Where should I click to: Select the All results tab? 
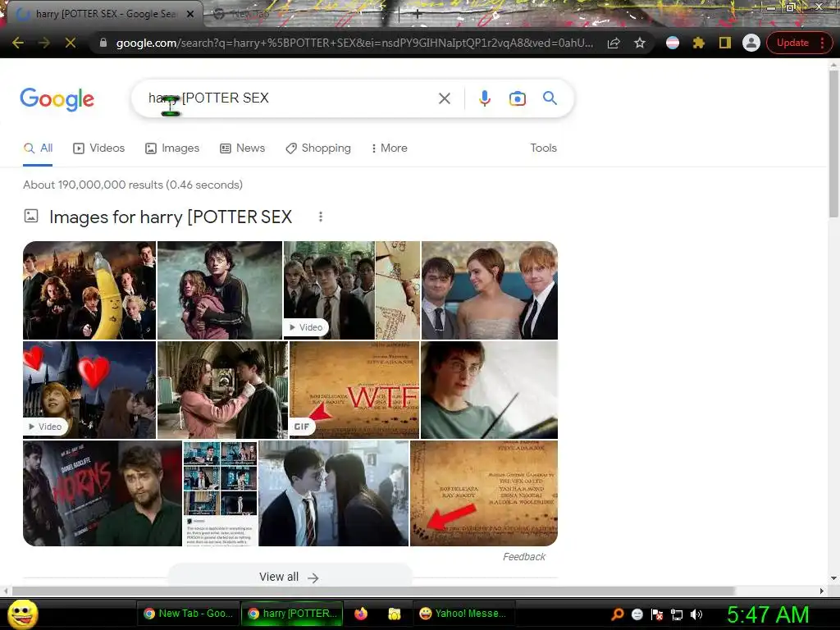38,148
